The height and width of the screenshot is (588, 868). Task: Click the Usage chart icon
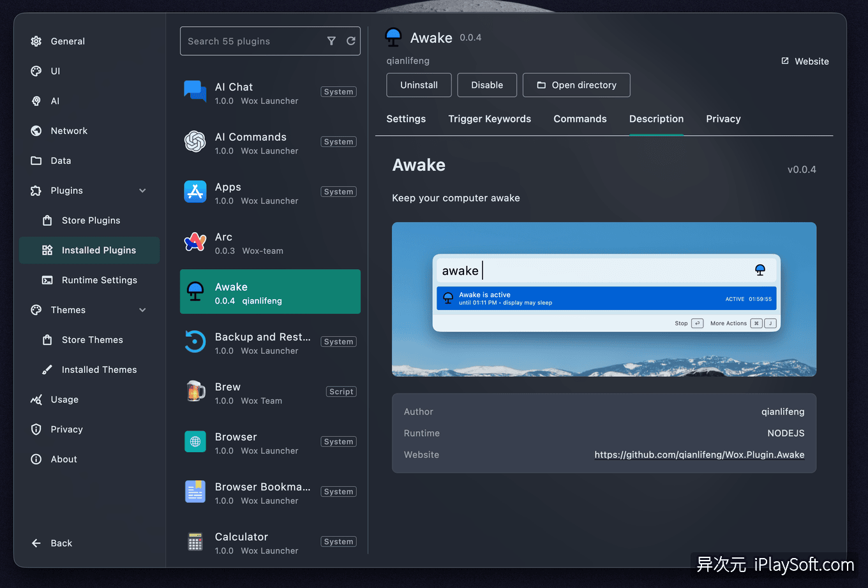pos(36,400)
